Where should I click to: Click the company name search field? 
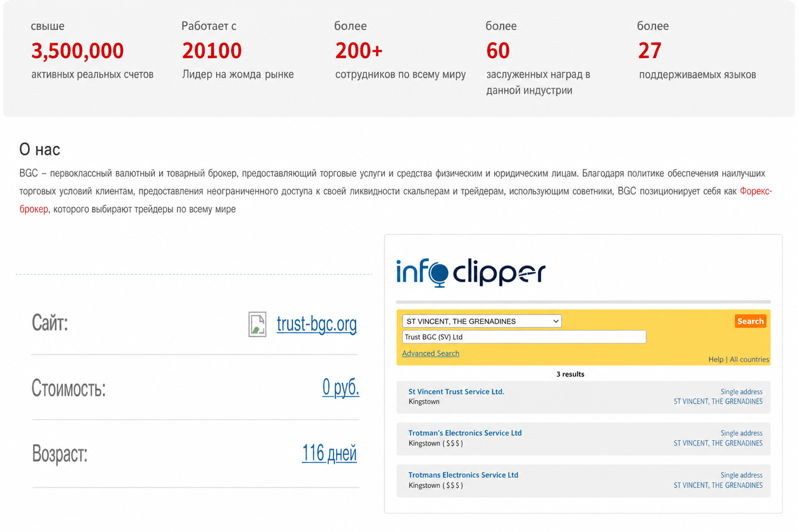point(524,337)
